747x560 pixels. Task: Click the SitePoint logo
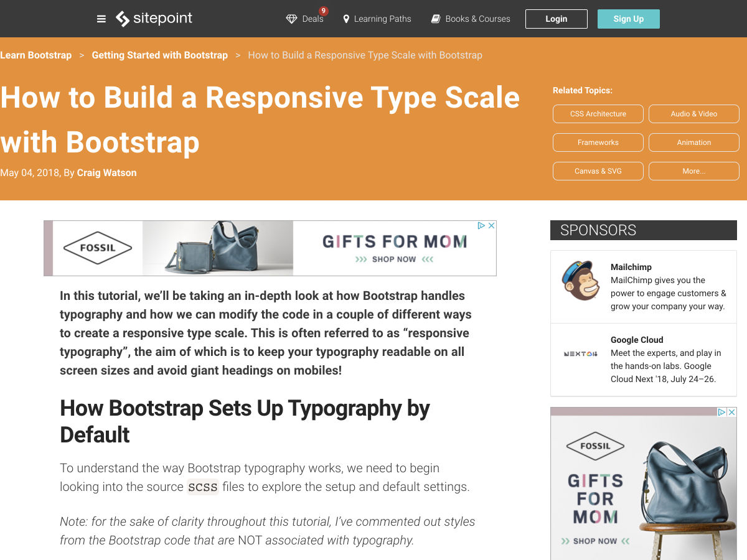pos(154,19)
